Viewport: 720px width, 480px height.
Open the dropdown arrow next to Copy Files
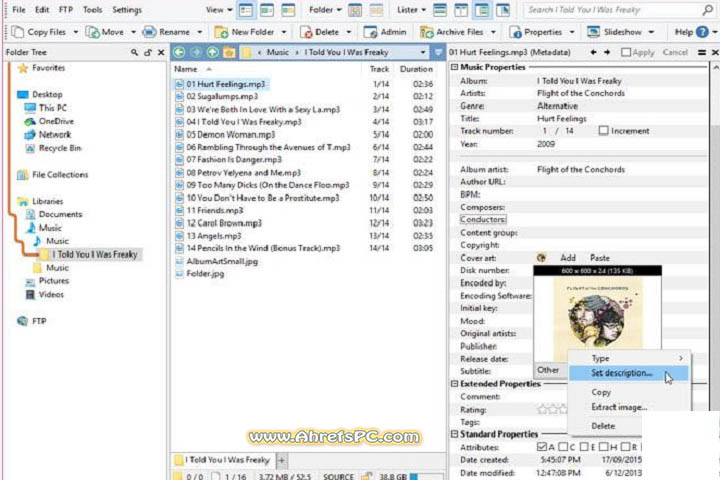(x=76, y=32)
